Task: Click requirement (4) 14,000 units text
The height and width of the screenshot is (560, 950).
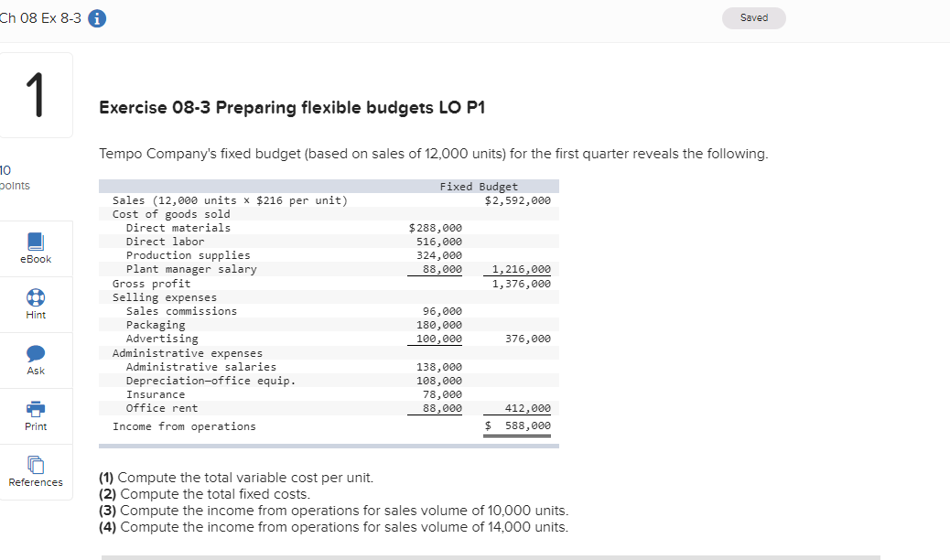Action: pyautogui.click(x=334, y=527)
